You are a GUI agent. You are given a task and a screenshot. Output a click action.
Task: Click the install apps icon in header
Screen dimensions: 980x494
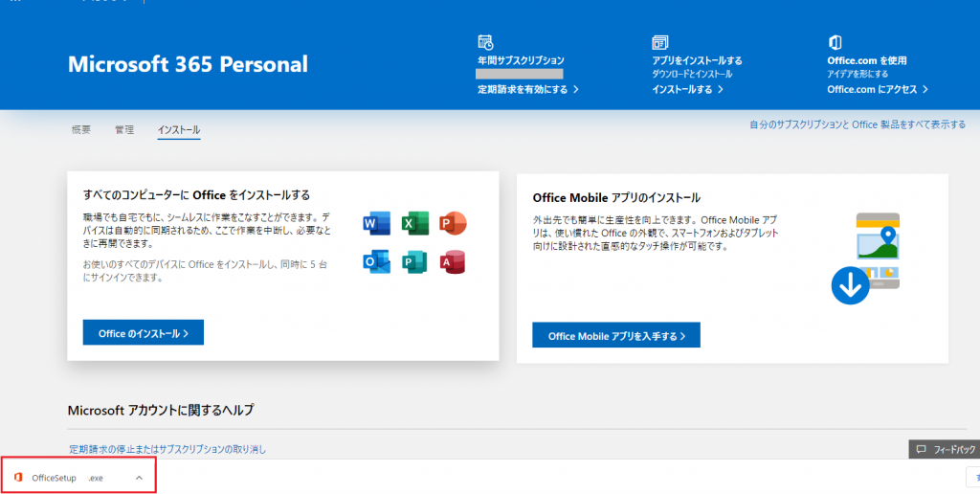[x=660, y=42]
